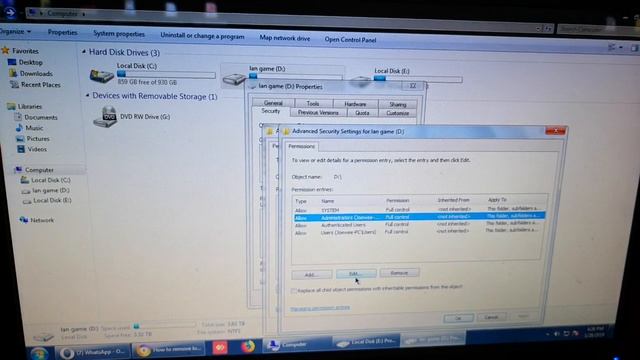640x360 pixels.
Task: Open the red app icon in taskbar
Action: coord(220,348)
